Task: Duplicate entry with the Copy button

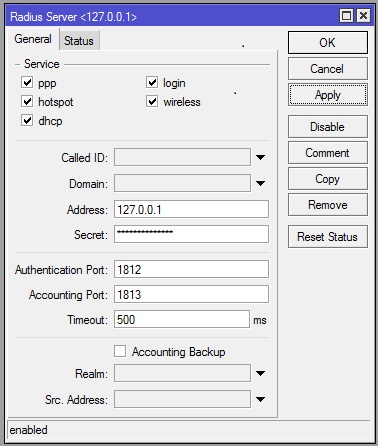Action: (328, 179)
